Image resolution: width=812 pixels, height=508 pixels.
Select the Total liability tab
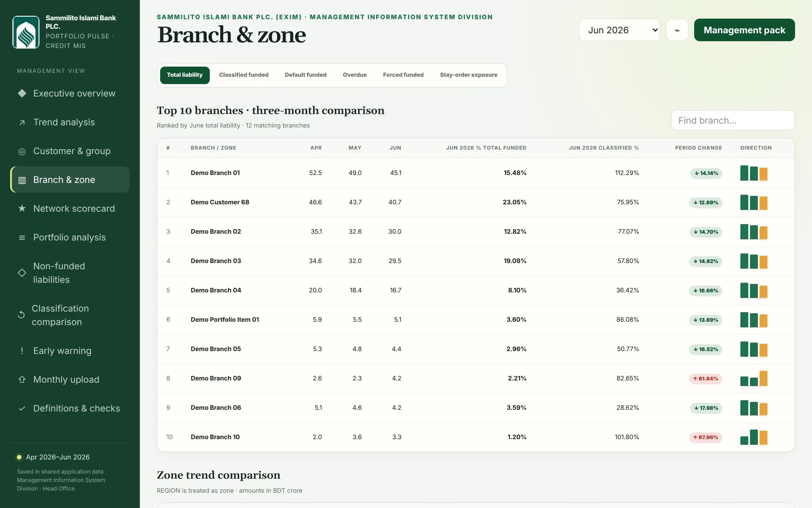[x=185, y=75]
